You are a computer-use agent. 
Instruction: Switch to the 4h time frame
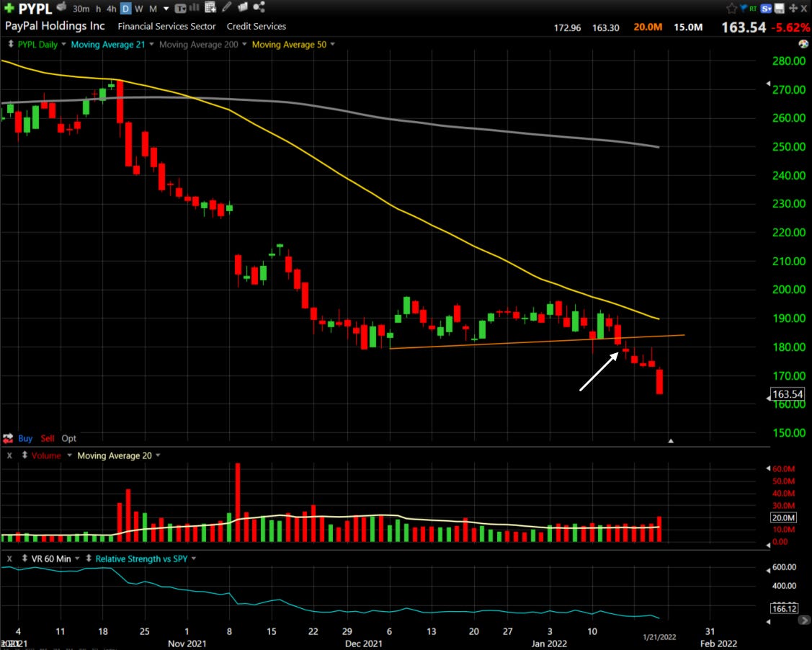pos(112,8)
